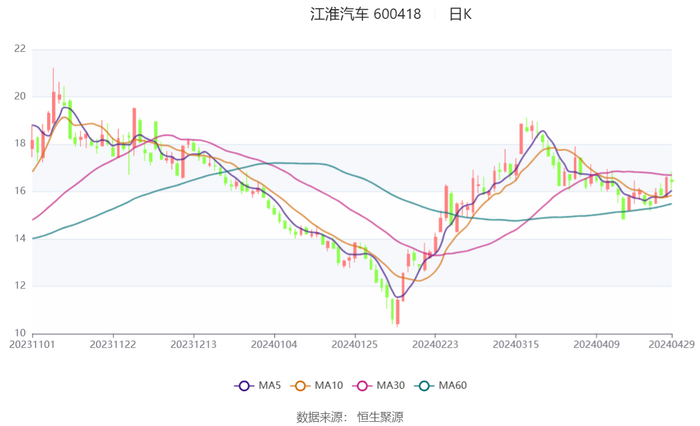700x426 pixels.
Task: Open the 恒生聚源 data source text
Action: pyautogui.click(x=380, y=416)
